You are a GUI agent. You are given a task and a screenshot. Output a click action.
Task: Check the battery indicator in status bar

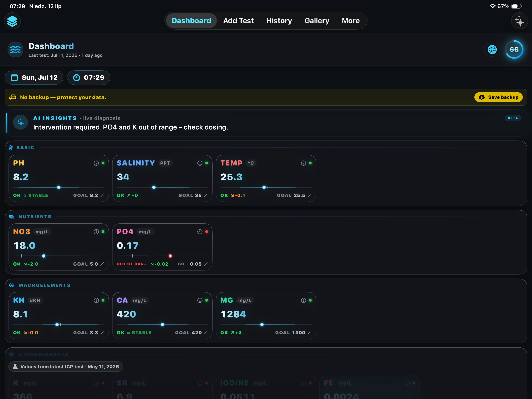[x=516, y=6]
